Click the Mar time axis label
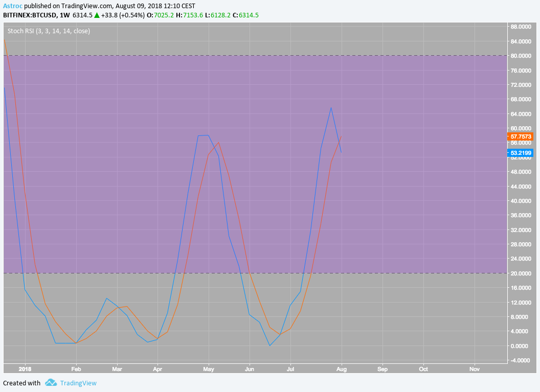 (117, 369)
